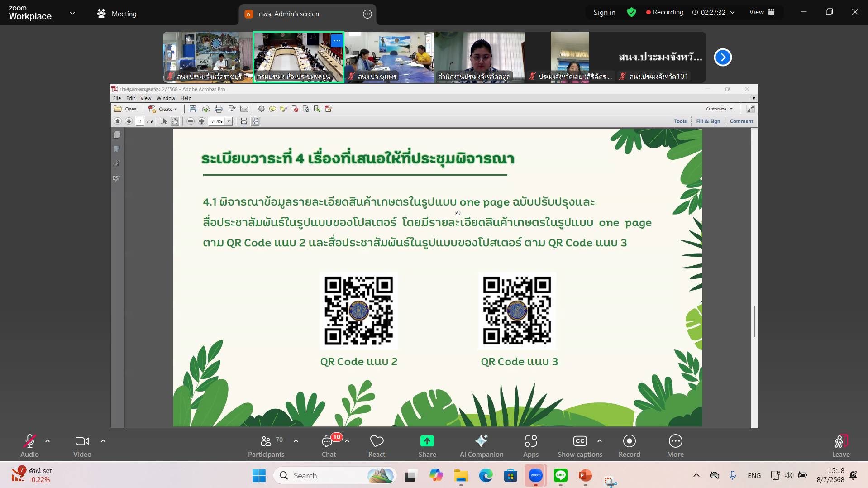Click the Zoom in plus button
Screen dimensions: 868x488
pos(202,121)
